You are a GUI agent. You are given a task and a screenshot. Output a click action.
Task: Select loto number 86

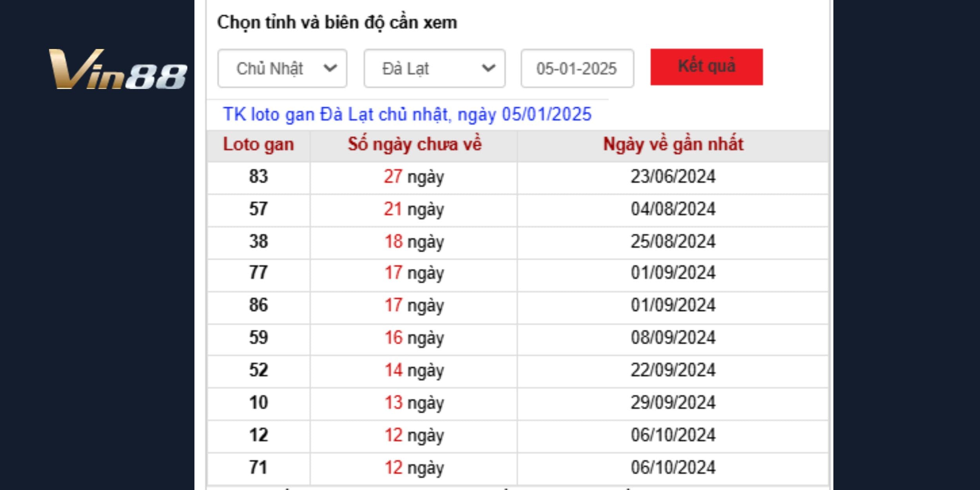click(x=258, y=305)
